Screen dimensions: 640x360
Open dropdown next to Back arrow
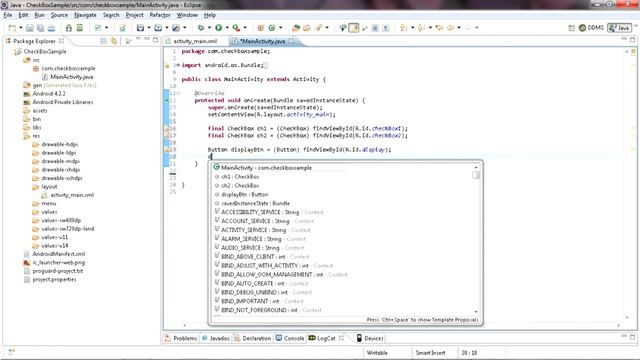(459, 28)
